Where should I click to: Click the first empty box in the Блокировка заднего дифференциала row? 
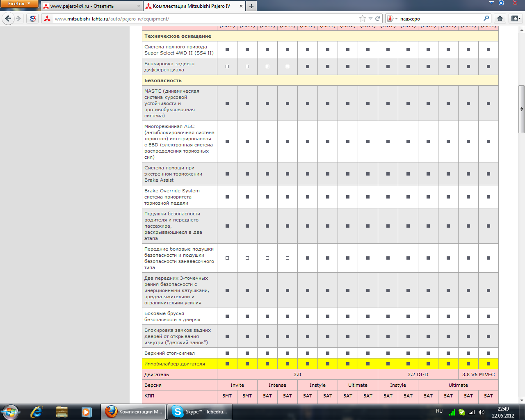point(227,66)
